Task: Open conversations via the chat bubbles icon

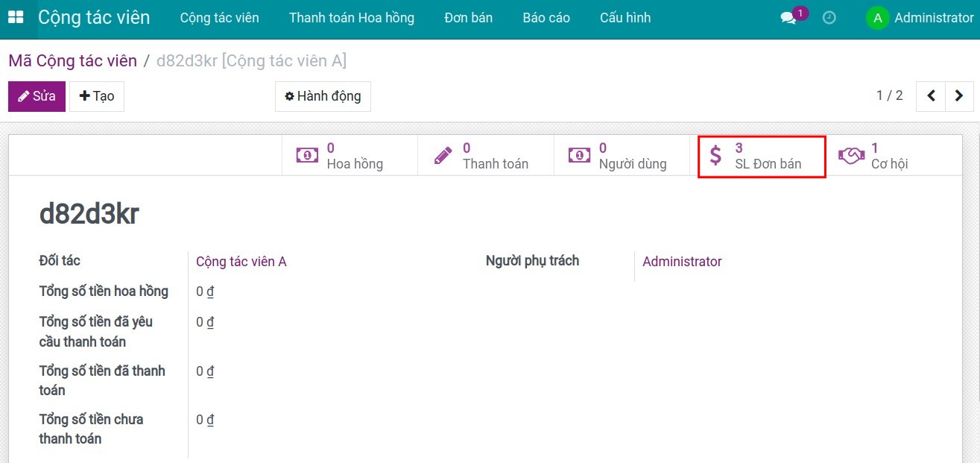Action: click(x=788, y=17)
